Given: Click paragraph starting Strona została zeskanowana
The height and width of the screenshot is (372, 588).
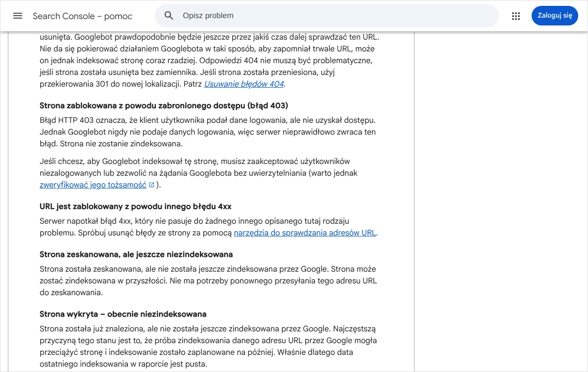Looking at the screenshot, I should tap(208, 281).
